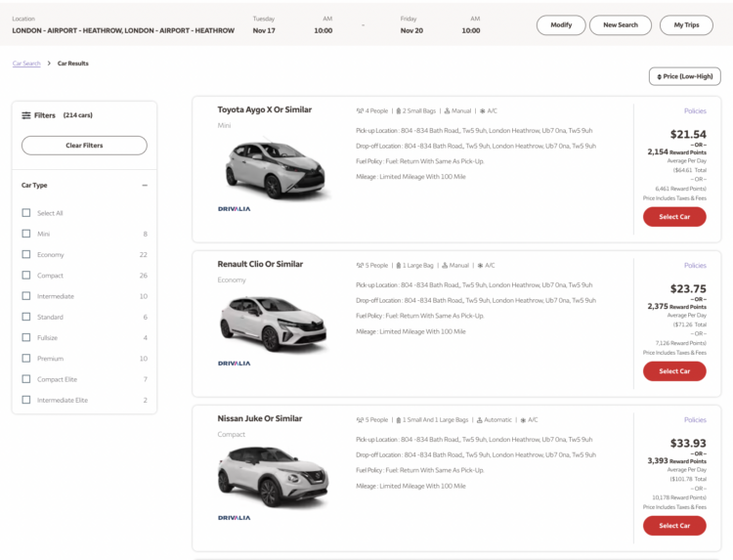This screenshot has width=733, height=560.
Task: Clear Filters in the sidebar
Action: [x=84, y=146]
